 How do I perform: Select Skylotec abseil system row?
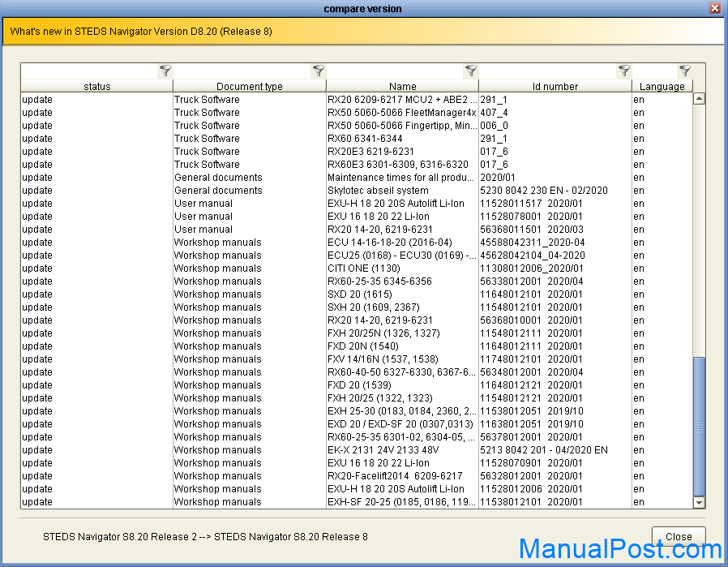pyautogui.click(x=357, y=191)
